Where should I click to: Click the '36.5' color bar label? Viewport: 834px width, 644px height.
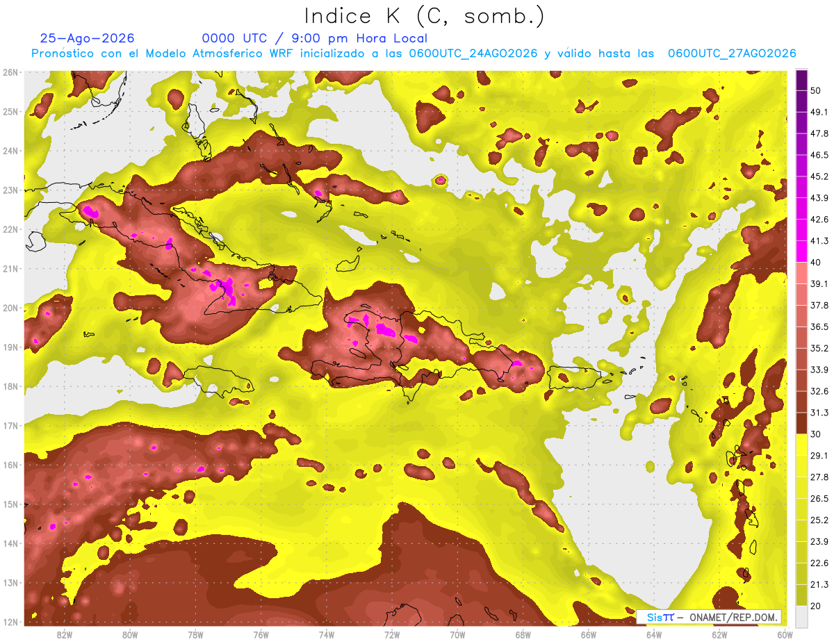click(819, 327)
